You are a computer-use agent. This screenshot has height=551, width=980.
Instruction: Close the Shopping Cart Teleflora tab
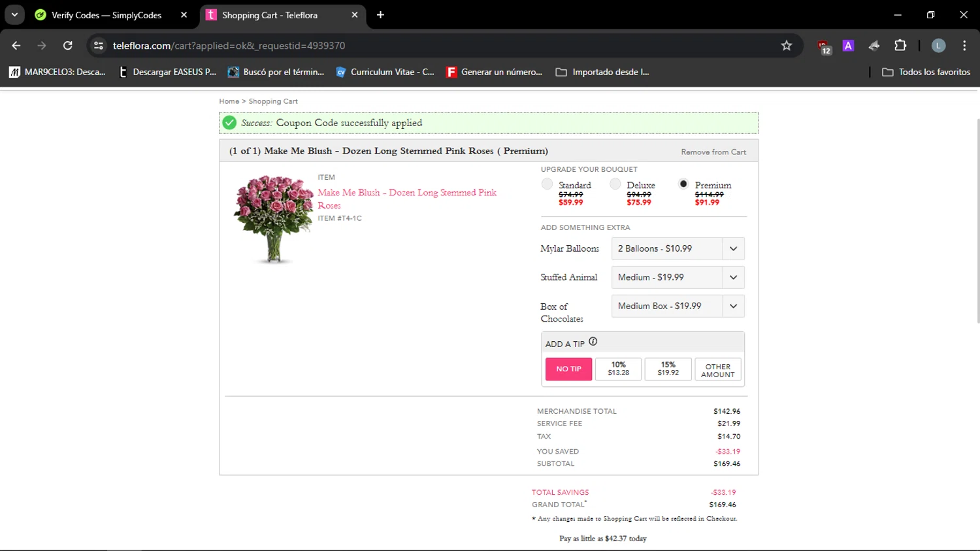[355, 15]
